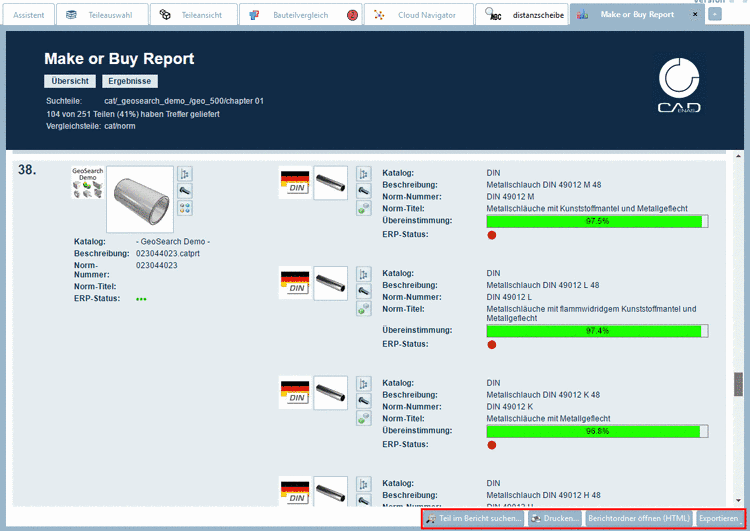Click the 97.4% Übereinstimmung bar

[597, 331]
